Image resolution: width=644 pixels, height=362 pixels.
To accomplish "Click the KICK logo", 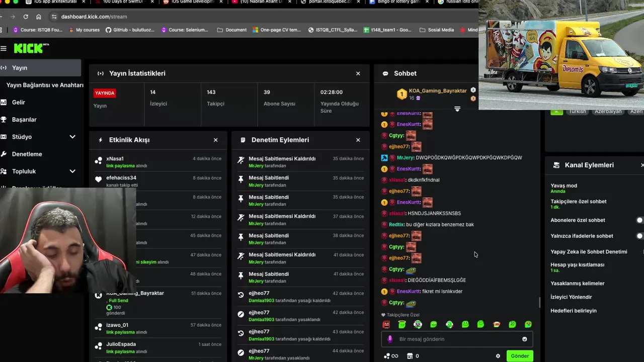I will tap(31, 48).
